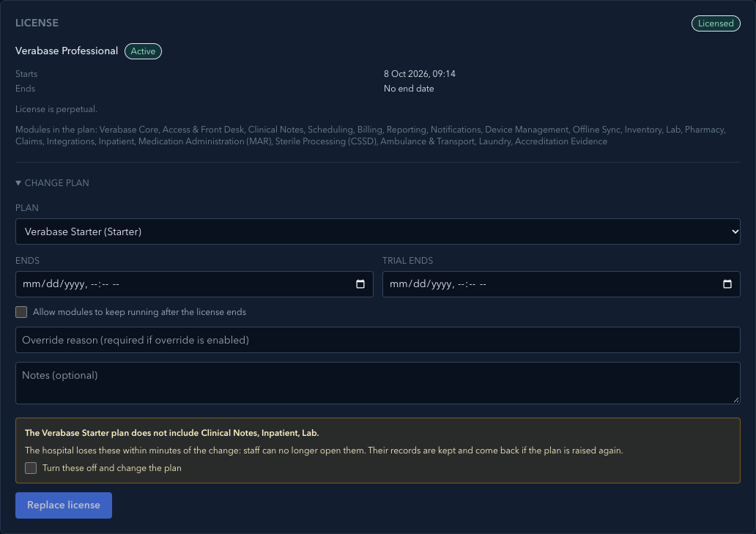756x534 pixels.
Task: Enable modules running after license ends
Action: [x=21, y=312]
